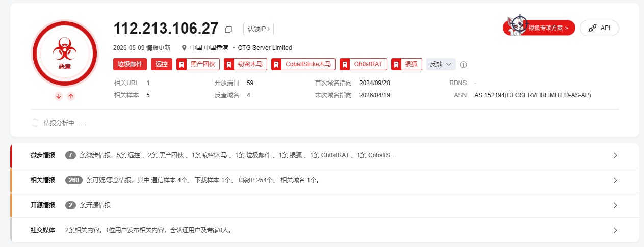Click the API button

click(600, 28)
